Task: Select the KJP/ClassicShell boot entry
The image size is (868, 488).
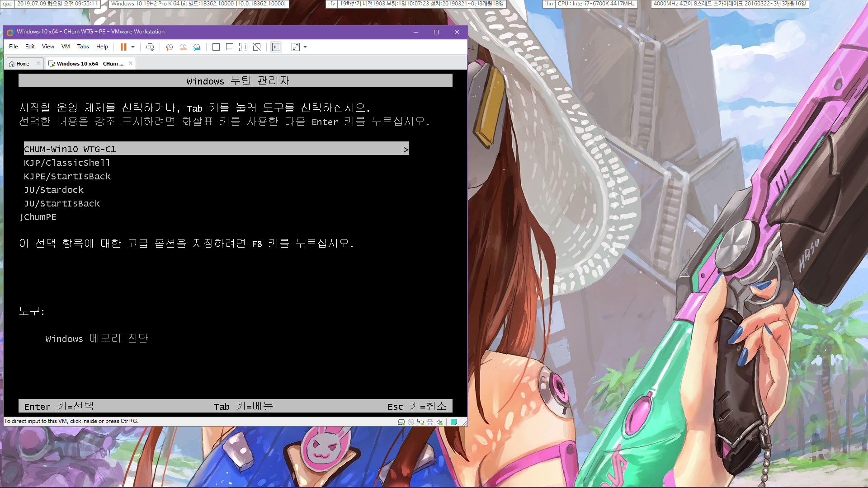Action: tap(67, 163)
